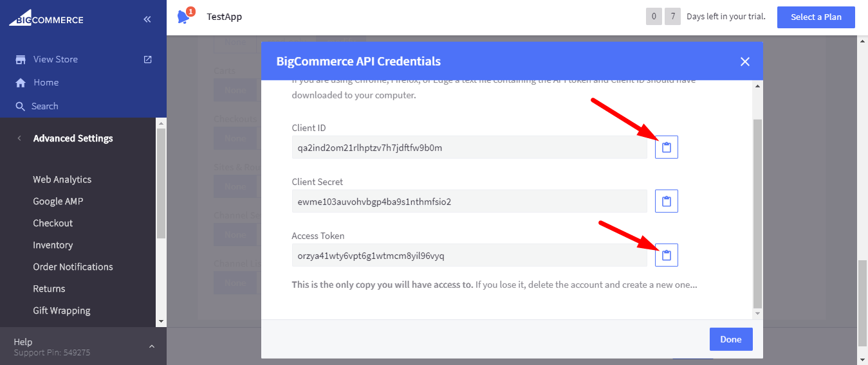The width and height of the screenshot is (868, 365).
Task: Click the Home house icon
Action: (x=21, y=83)
